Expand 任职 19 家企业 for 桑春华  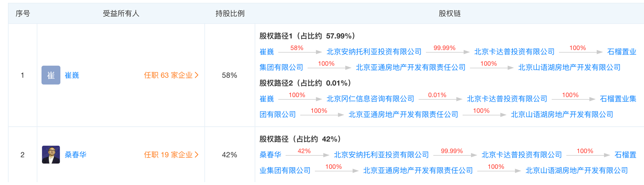pyautogui.click(x=171, y=155)
